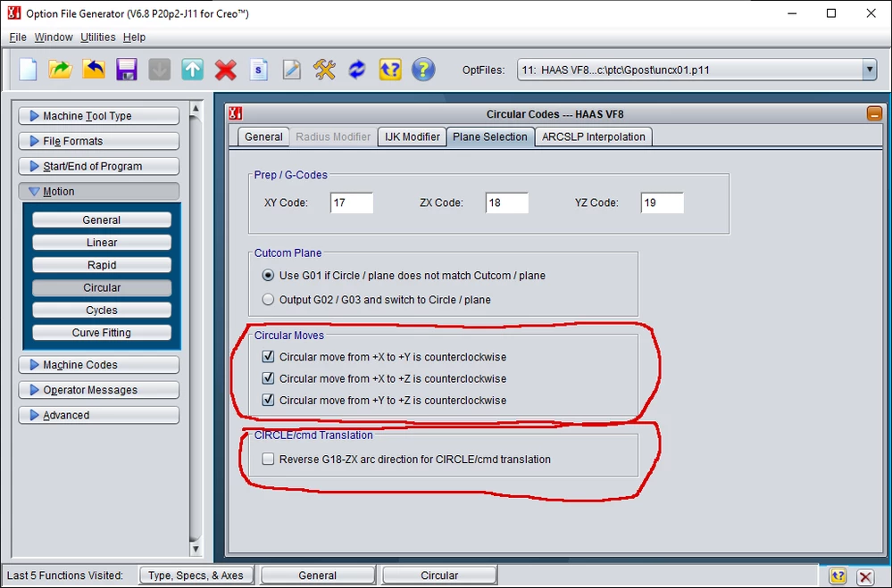The height and width of the screenshot is (588, 892).
Task: Click the blue question mark help icon
Action: [x=423, y=70]
